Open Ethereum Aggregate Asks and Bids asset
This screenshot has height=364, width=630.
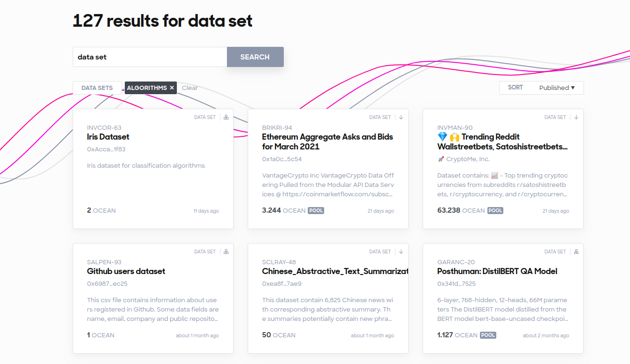pos(327,141)
